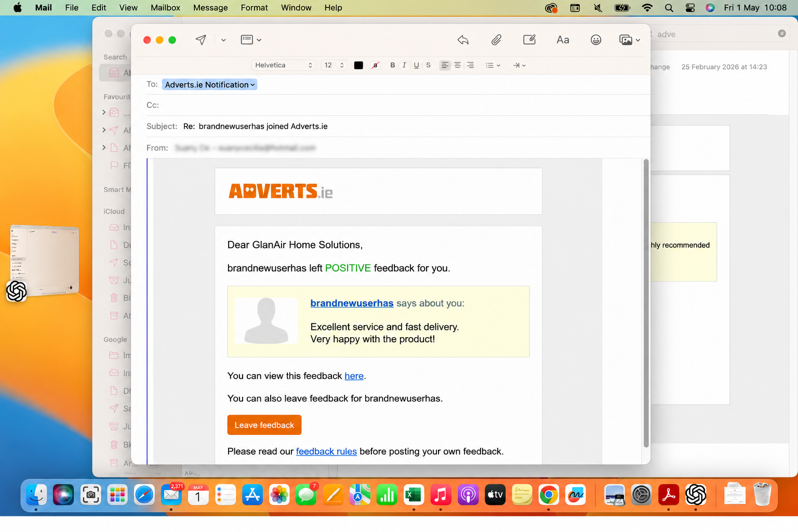Open the feedback rules link
This screenshot has height=532, width=798.
(x=326, y=451)
